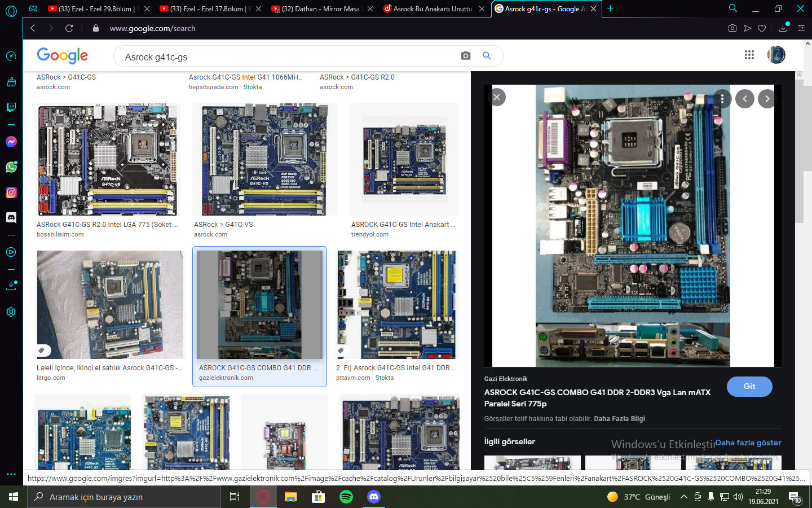Click the Windows taskbar search box
This screenshot has height=508, width=812.
tap(124, 497)
